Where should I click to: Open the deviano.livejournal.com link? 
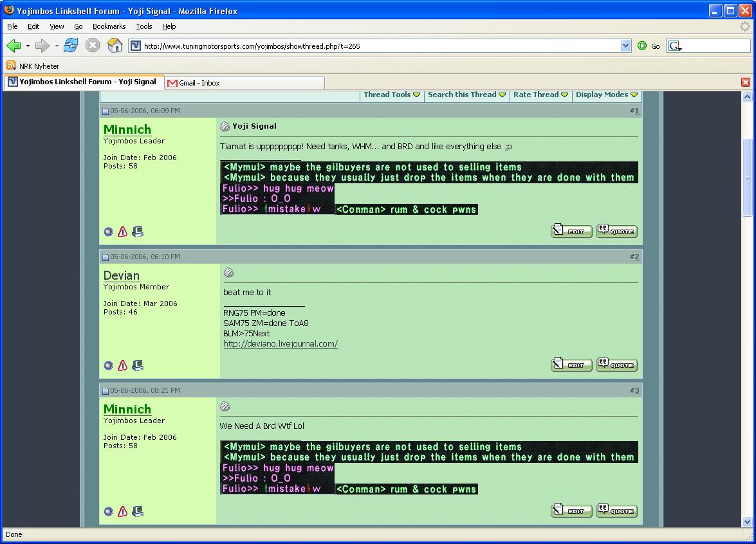coord(281,344)
